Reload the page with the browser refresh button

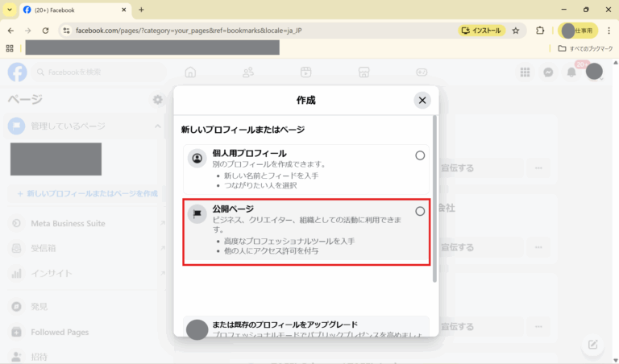(45, 31)
